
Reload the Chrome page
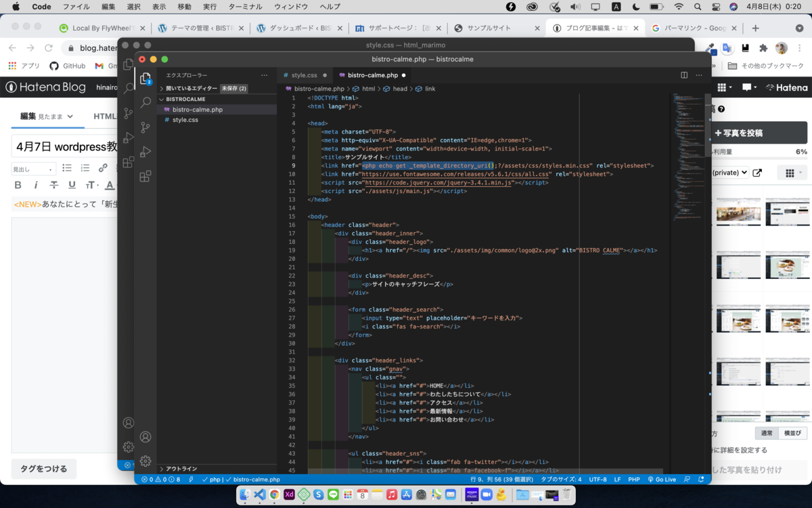click(48, 48)
